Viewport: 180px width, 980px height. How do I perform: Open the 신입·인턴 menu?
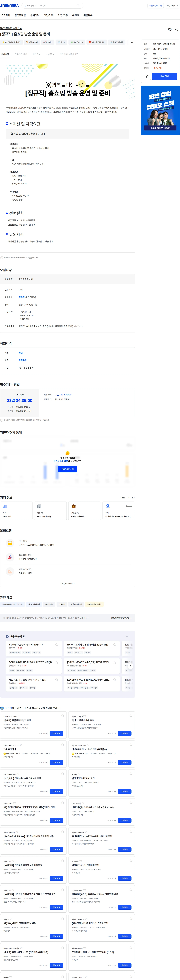tap(49, 15)
